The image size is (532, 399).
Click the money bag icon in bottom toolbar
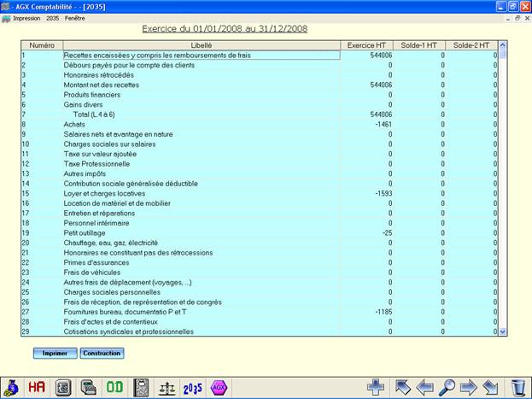11,387
